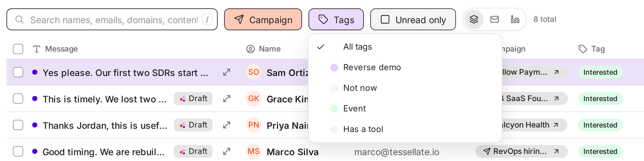Expand Grace Kim message with arrow icon
This screenshot has width=644, height=161.
[227, 99]
